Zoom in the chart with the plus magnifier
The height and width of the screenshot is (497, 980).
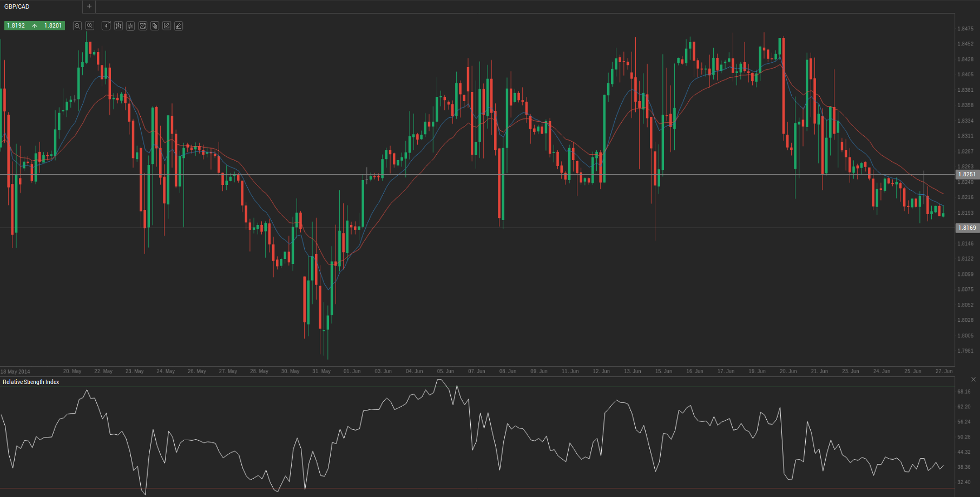click(90, 26)
